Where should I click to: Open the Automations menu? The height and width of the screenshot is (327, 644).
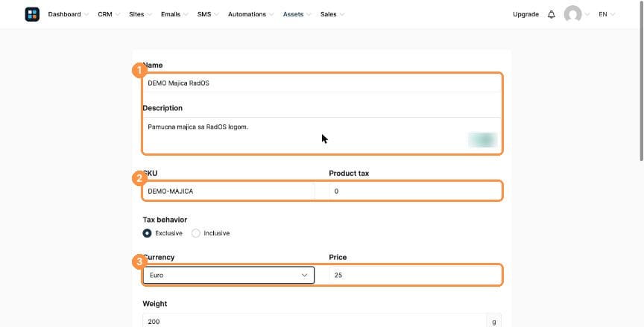251,14
